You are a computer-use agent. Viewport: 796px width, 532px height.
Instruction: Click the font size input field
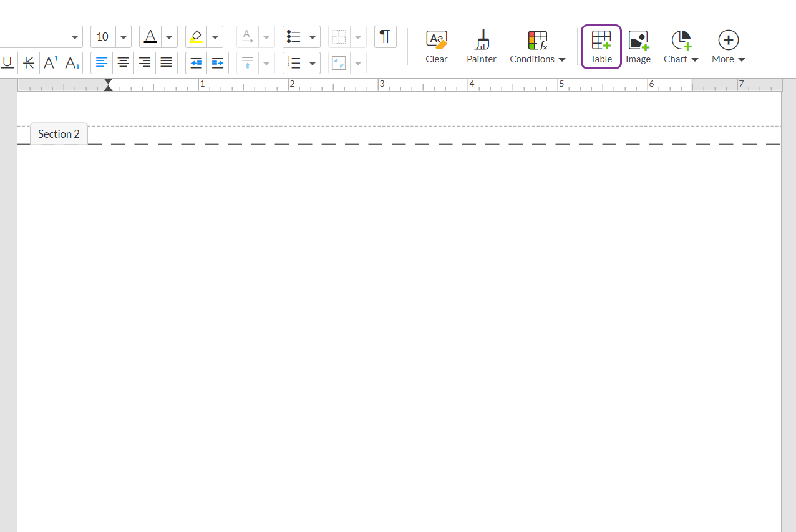click(103, 37)
